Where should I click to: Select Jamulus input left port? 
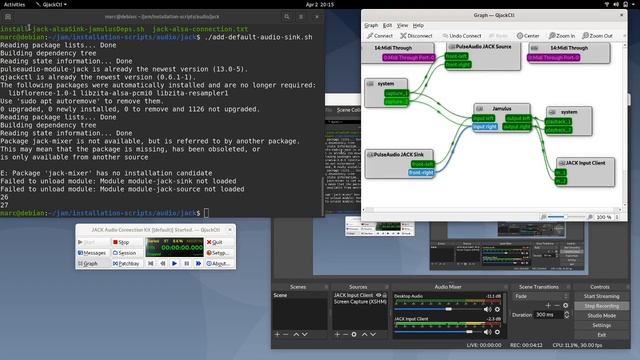[484, 118]
